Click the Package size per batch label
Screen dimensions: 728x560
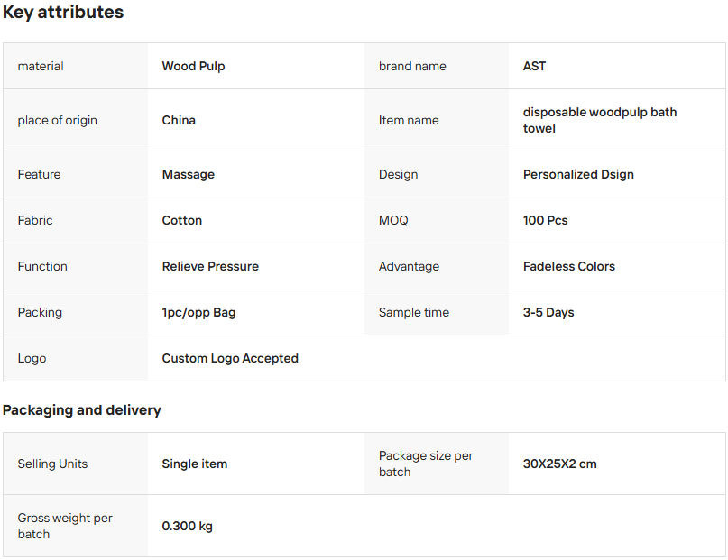point(425,464)
